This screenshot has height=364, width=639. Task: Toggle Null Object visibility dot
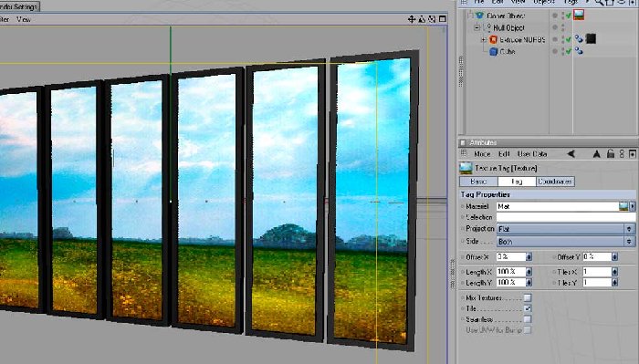pos(555,27)
